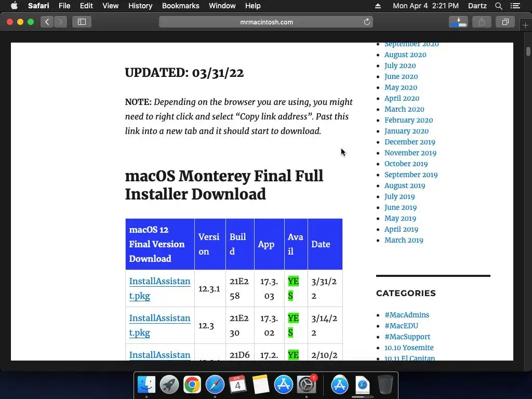Download InstallAssistant.pkg for version 12.3.1

point(159,288)
